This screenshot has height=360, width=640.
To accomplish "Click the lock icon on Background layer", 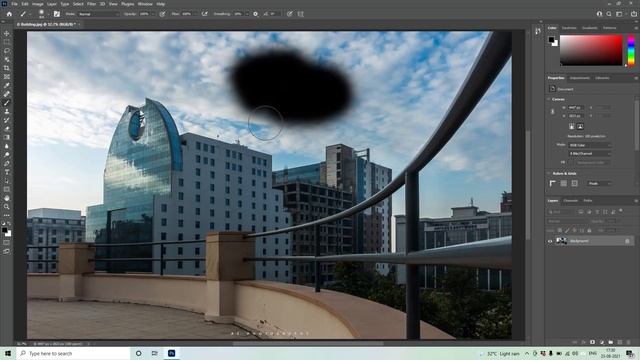I will [x=627, y=241].
